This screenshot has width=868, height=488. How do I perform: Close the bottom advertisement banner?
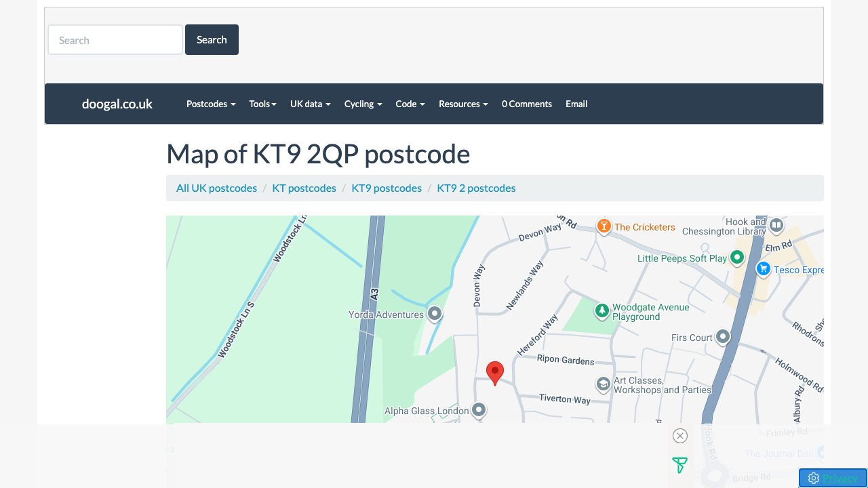[x=680, y=436]
